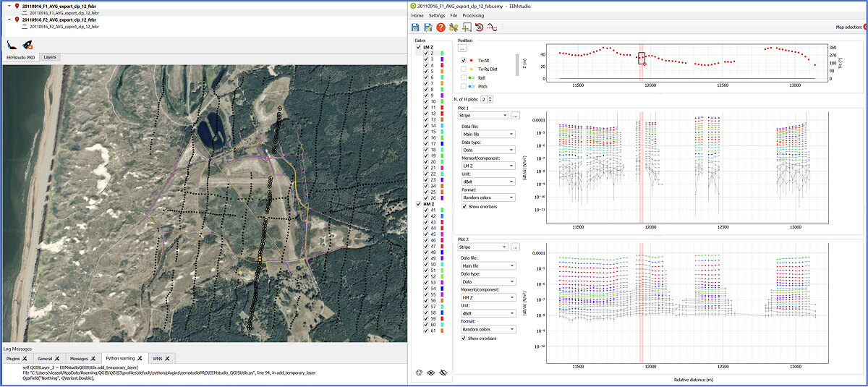The height and width of the screenshot is (387, 868).
Task: Open the red Help question mark icon
Action: pos(441,27)
